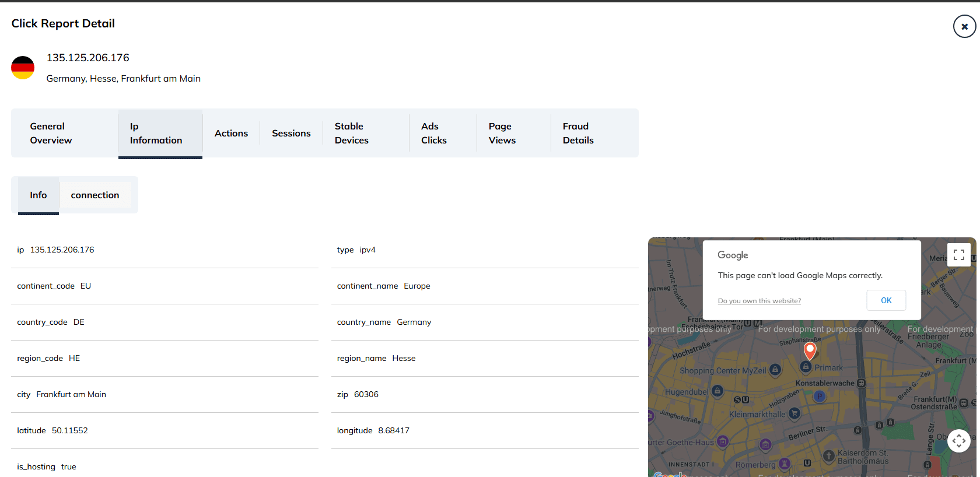Select Shopping Center MyZeil map marker

[775, 370]
